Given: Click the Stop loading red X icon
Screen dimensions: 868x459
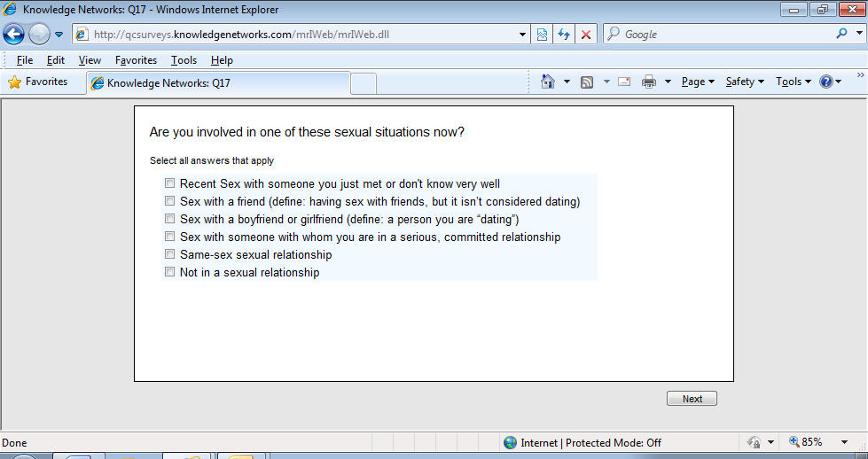Looking at the screenshot, I should (586, 35).
